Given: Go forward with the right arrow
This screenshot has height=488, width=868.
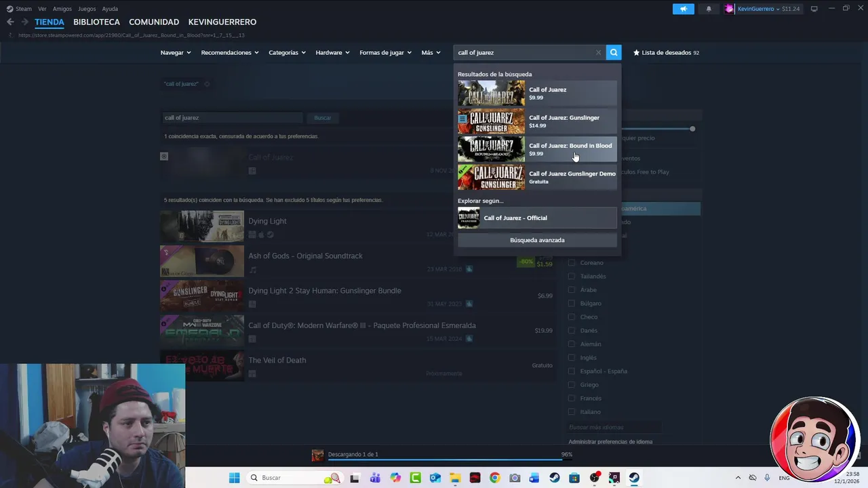Looking at the screenshot, I should click(24, 22).
